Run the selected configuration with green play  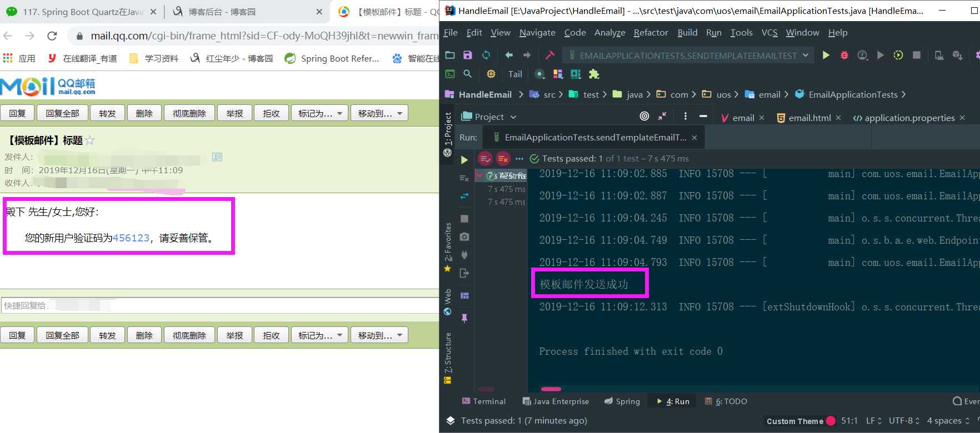coord(826,55)
